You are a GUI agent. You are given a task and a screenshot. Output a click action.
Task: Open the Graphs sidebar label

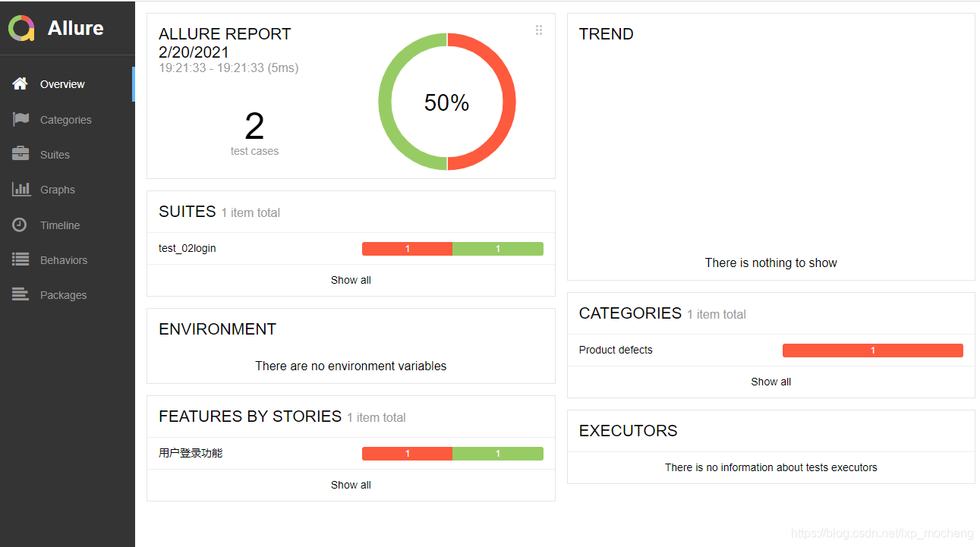pos(58,190)
